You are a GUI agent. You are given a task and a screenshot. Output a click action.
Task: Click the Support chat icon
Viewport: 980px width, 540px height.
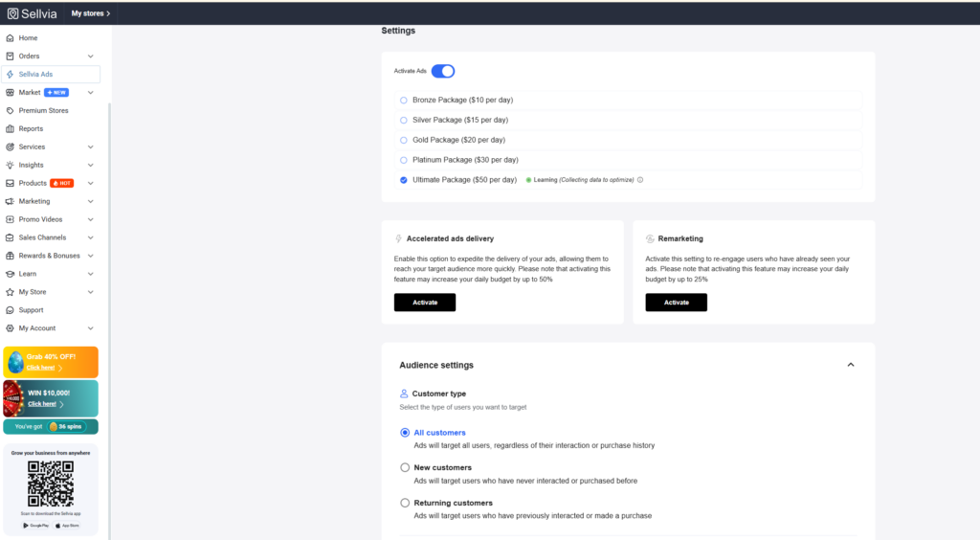[10, 310]
